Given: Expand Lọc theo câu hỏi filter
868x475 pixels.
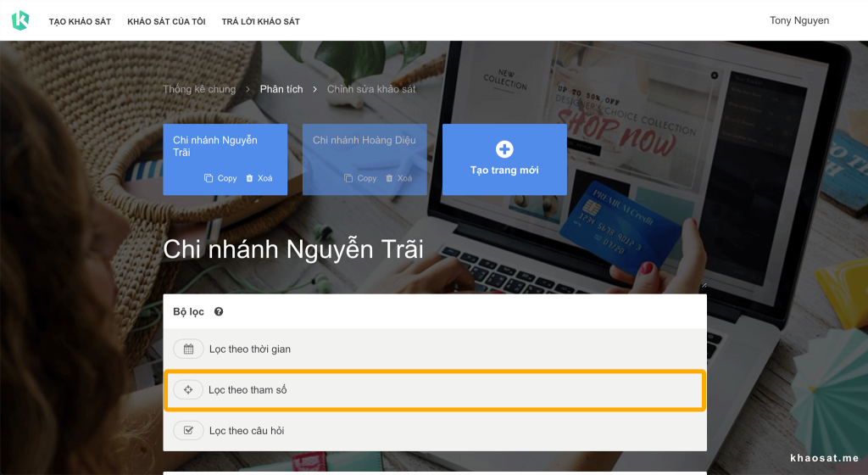Looking at the screenshot, I should pos(435,431).
